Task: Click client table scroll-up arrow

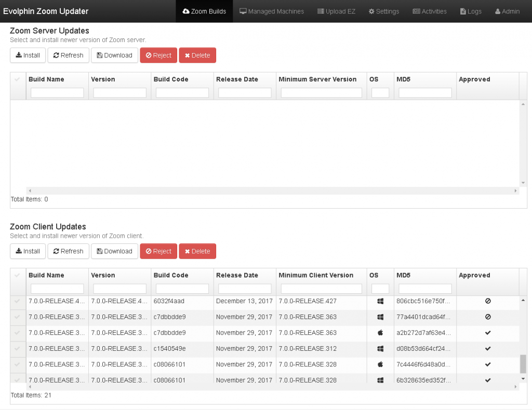Action: pos(523,300)
